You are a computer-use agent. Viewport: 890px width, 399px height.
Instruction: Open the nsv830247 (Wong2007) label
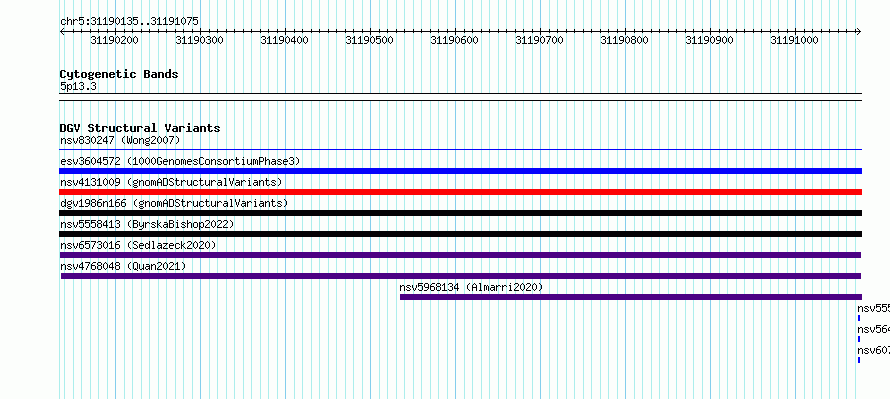point(120,140)
